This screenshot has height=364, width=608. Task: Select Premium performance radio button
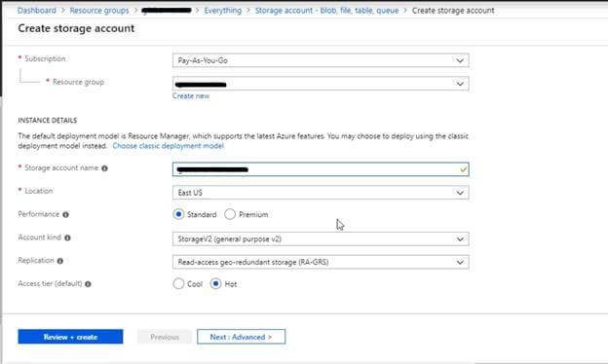pyautogui.click(x=230, y=214)
